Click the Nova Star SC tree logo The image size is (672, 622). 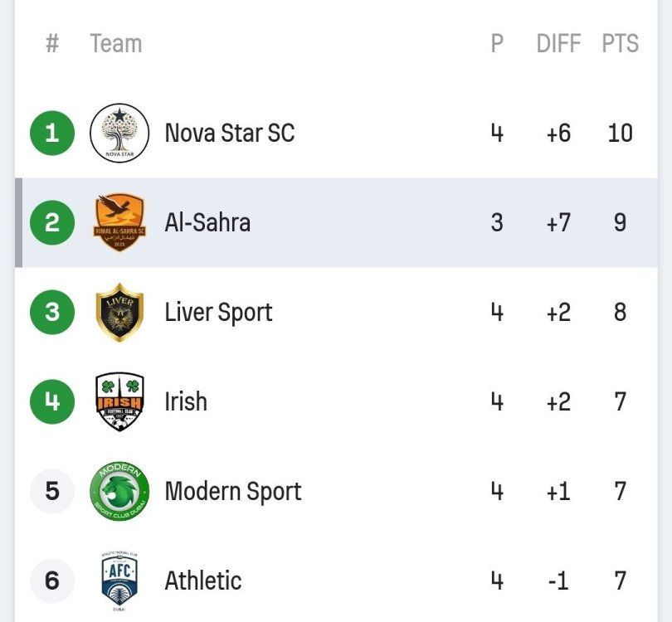(119, 133)
